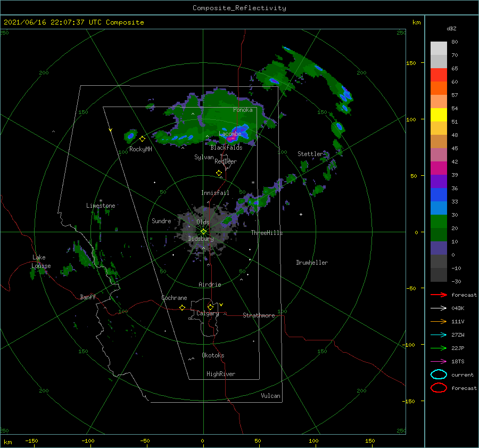This screenshot has width=479, height=448.
Task: Click the Didsbury city label
Action: [201, 239]
